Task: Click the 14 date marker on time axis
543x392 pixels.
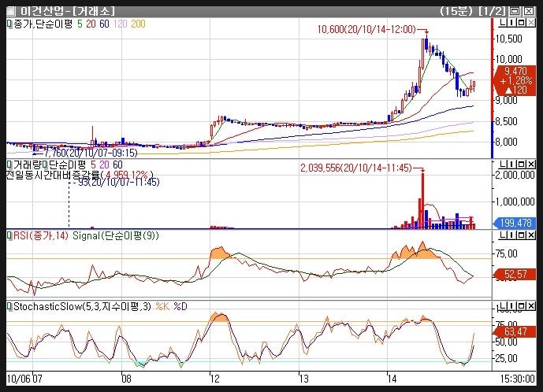Action: (392, 379)
